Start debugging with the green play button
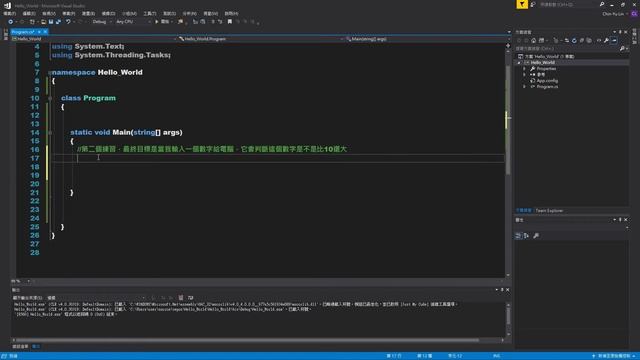Viewport: 640px width, 360px height. click(x=157, y=22)
